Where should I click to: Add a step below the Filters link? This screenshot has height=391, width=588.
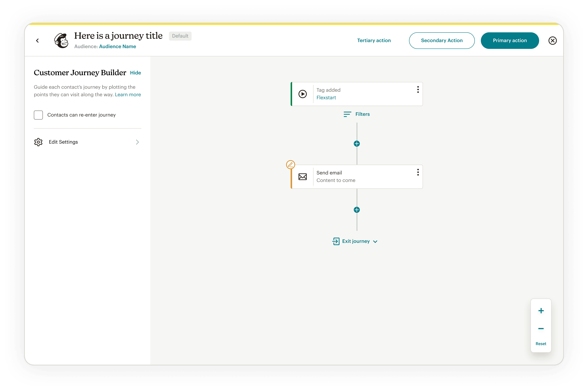point(357,144)
